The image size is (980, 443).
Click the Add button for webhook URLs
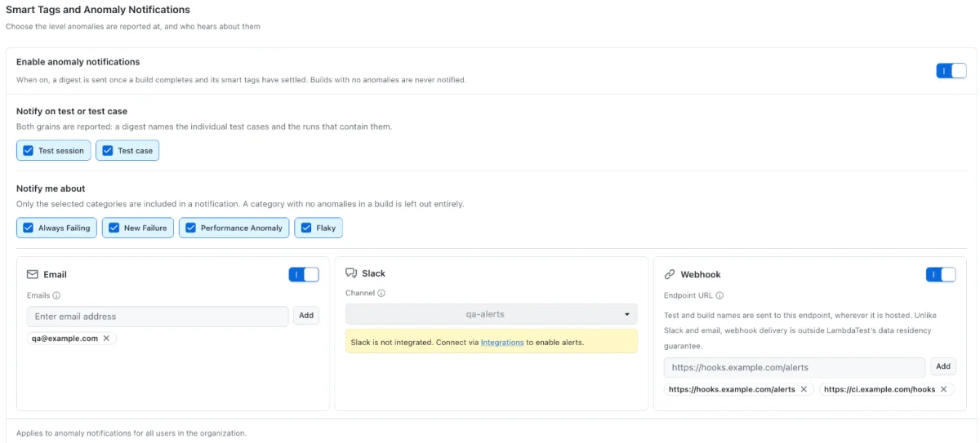pyautogui.click(x=942, y=367)
